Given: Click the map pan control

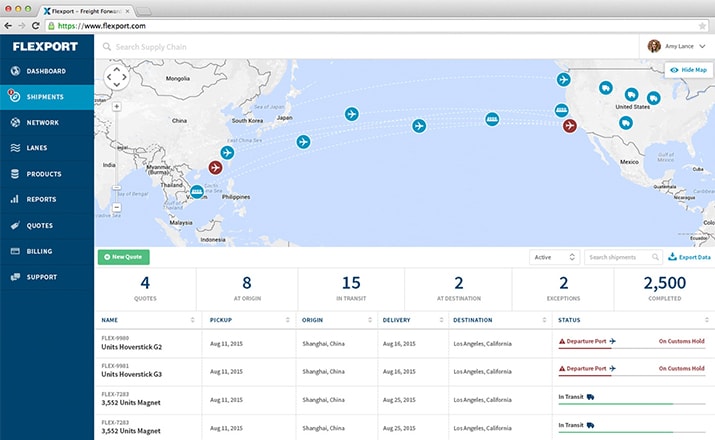Looking at the screenshot, I should (117, 77).
